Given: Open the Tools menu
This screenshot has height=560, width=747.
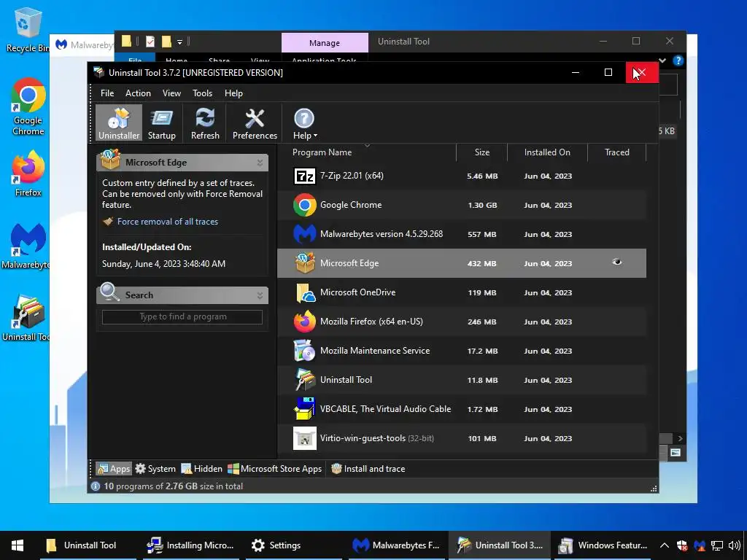Looking at the screenshot, I should coord(203,93).
